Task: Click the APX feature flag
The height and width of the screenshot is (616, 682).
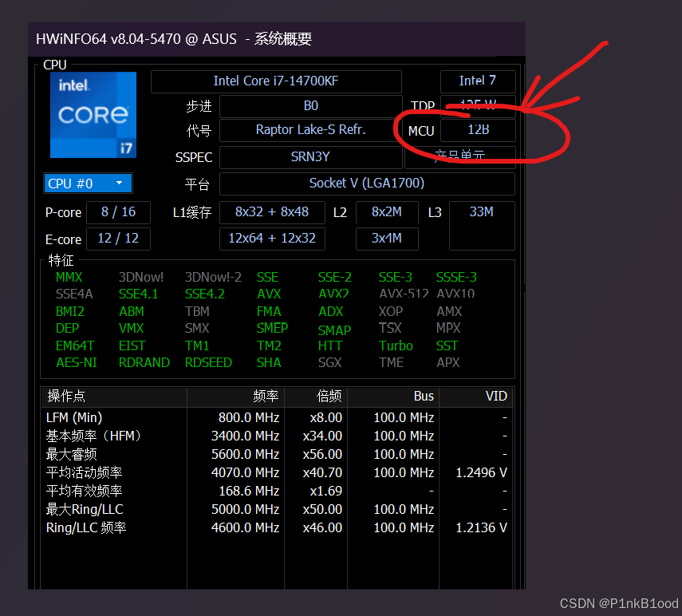Action: coord(447,362)
